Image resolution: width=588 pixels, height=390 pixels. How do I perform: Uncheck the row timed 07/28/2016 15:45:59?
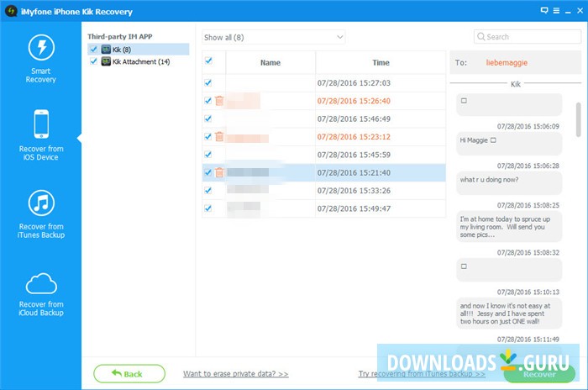(208, 155)
